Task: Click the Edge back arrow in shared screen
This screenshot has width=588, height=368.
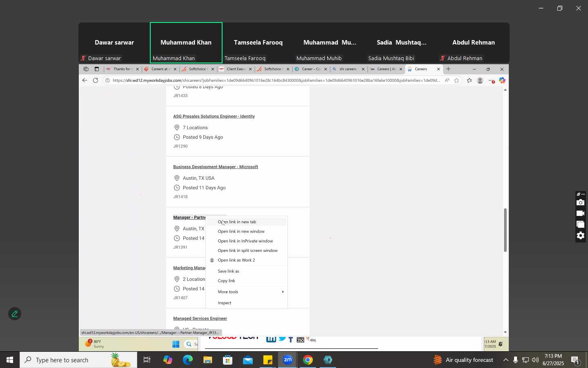Action: pyautogui.click(x=85, y=81)
